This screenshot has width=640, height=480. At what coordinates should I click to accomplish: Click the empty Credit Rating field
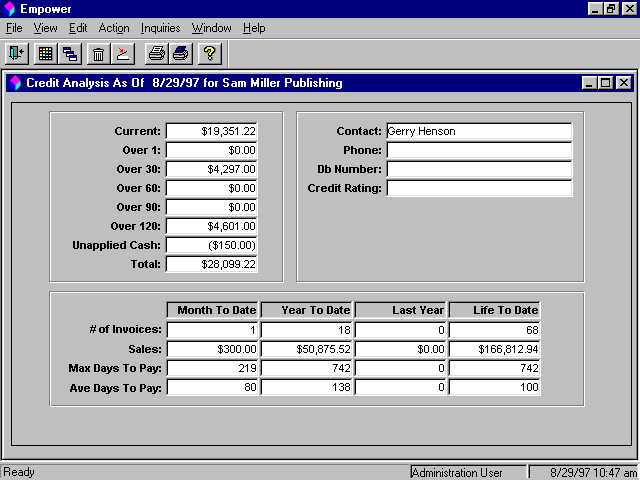pyautogui.click(x=479, y=188)
